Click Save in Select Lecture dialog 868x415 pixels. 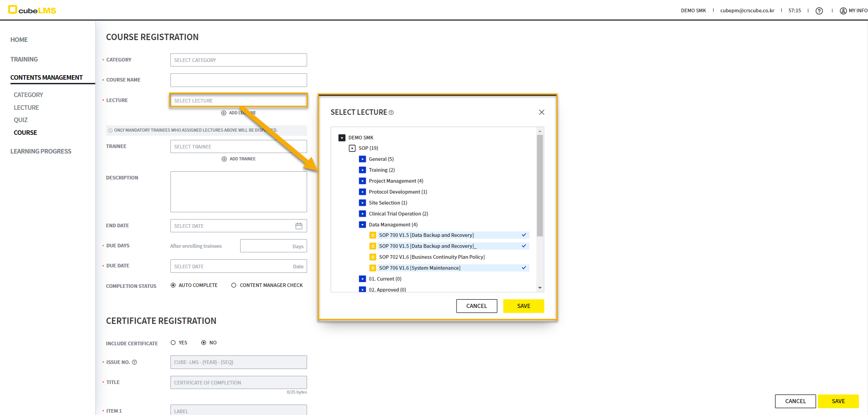coord(523,306)
